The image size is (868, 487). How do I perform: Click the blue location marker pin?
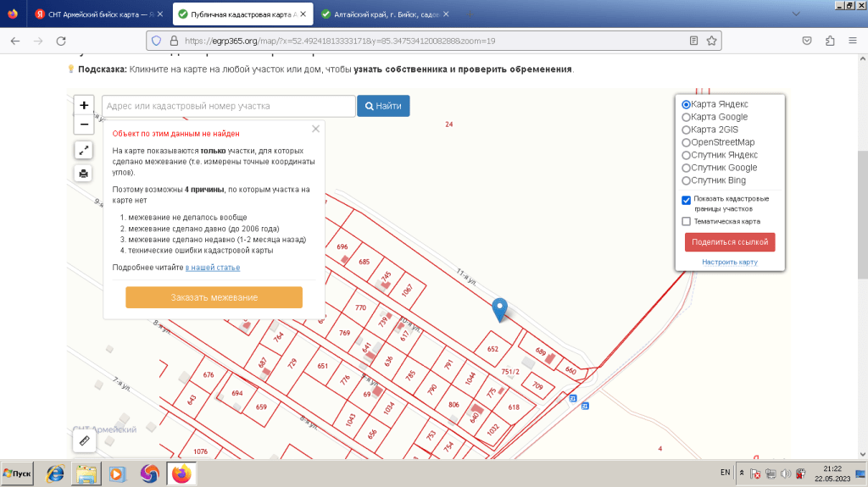499,309
